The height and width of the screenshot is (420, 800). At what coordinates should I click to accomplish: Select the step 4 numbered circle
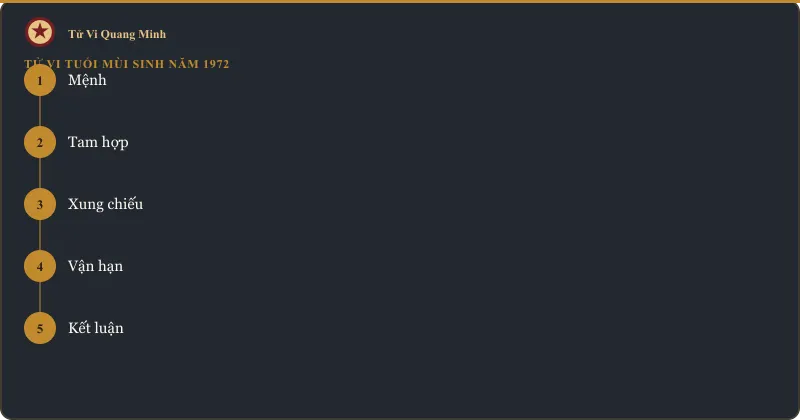(x=40, y=266)
